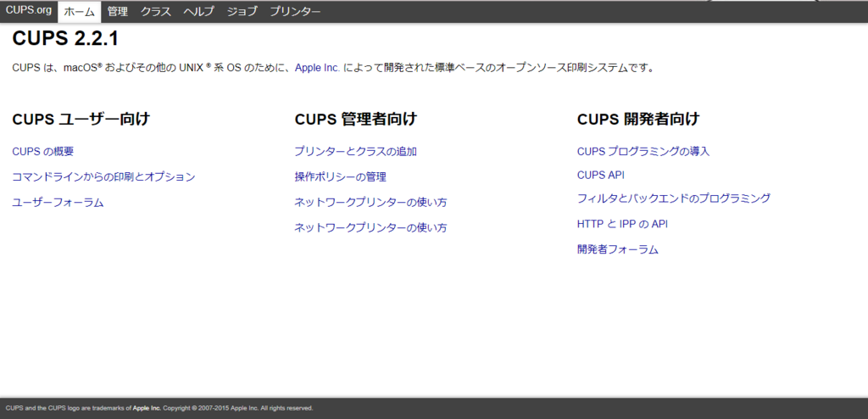The width and height of the screenshot is (868, 419).
Task: Open the HTTP と IPP の API link
Action: (x=622, y=224)
